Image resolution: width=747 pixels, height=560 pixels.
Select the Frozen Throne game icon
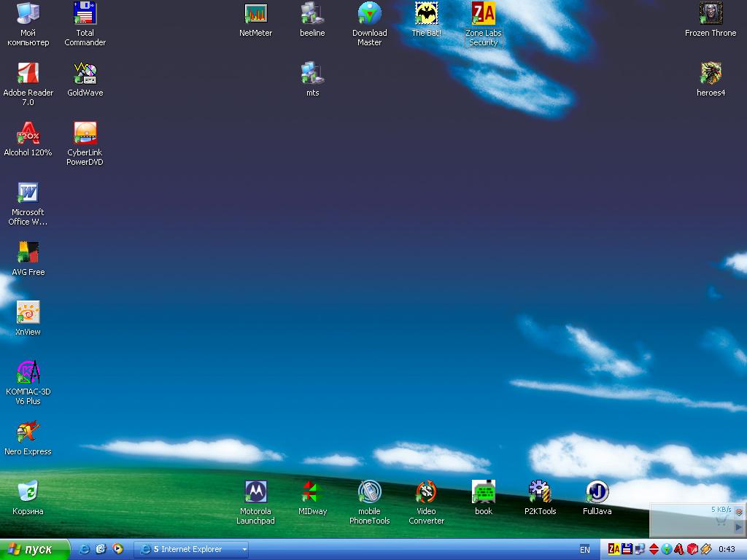click(711, 20)
